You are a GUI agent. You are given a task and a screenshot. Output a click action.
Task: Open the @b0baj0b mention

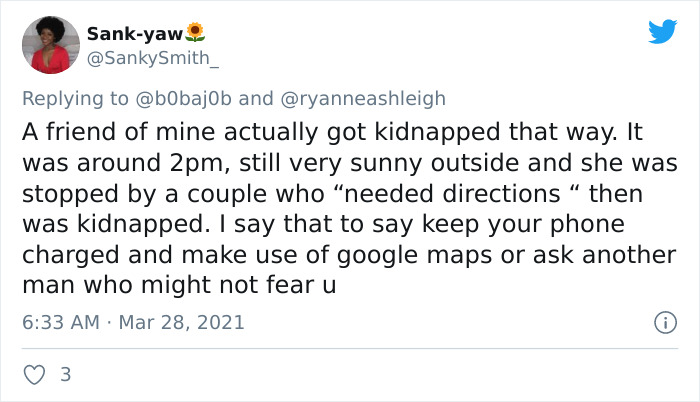coord(183,99)
